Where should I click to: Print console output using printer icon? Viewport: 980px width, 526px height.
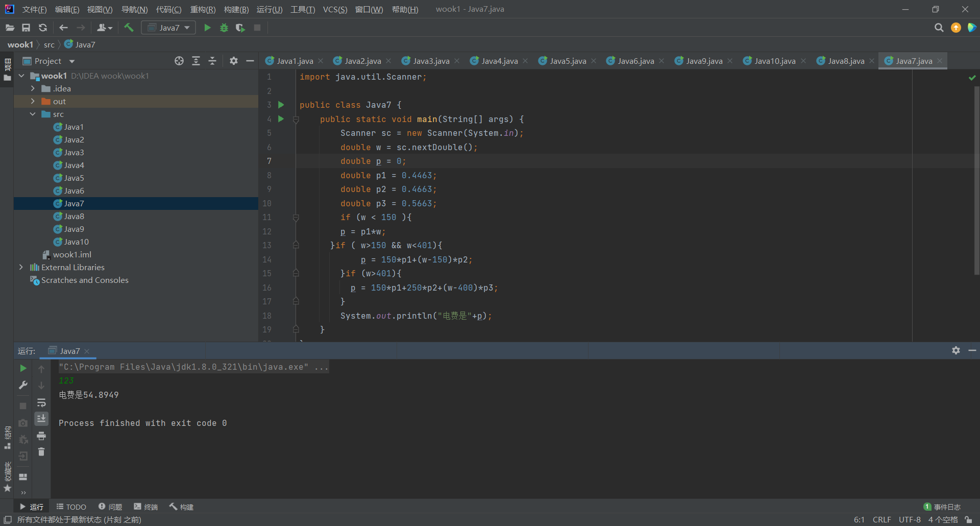[41, 436]
